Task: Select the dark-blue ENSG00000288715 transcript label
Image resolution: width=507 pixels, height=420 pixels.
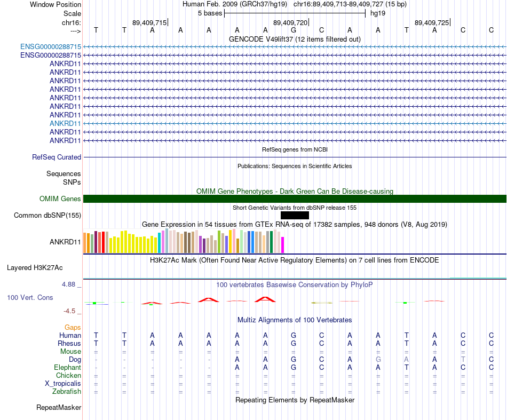Action: 51,56
